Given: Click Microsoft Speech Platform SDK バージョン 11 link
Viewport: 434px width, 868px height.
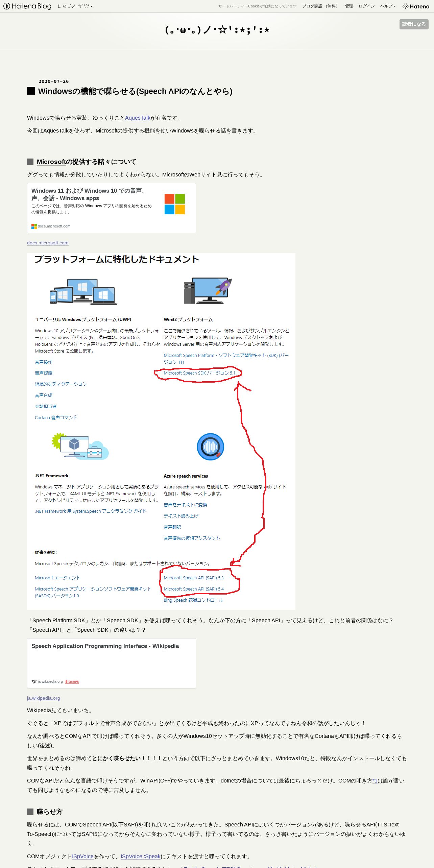Looking at the screenshot, I should pos(226,359).
